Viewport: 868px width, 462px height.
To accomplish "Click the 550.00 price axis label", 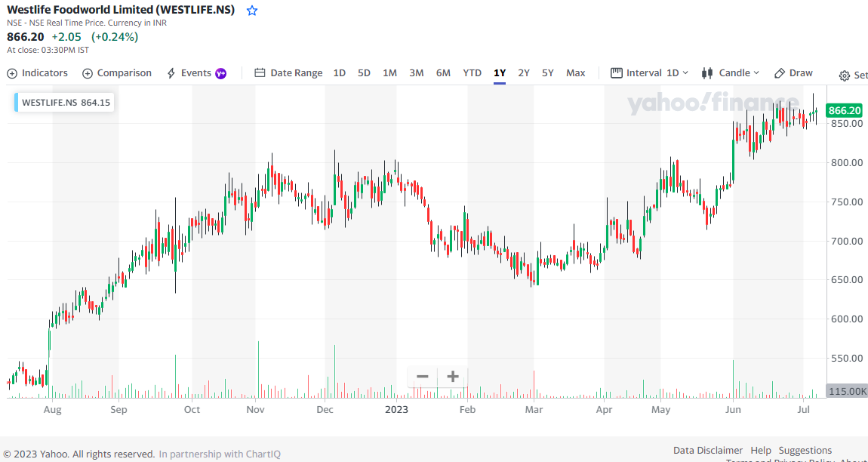I will tap(846, 359).
